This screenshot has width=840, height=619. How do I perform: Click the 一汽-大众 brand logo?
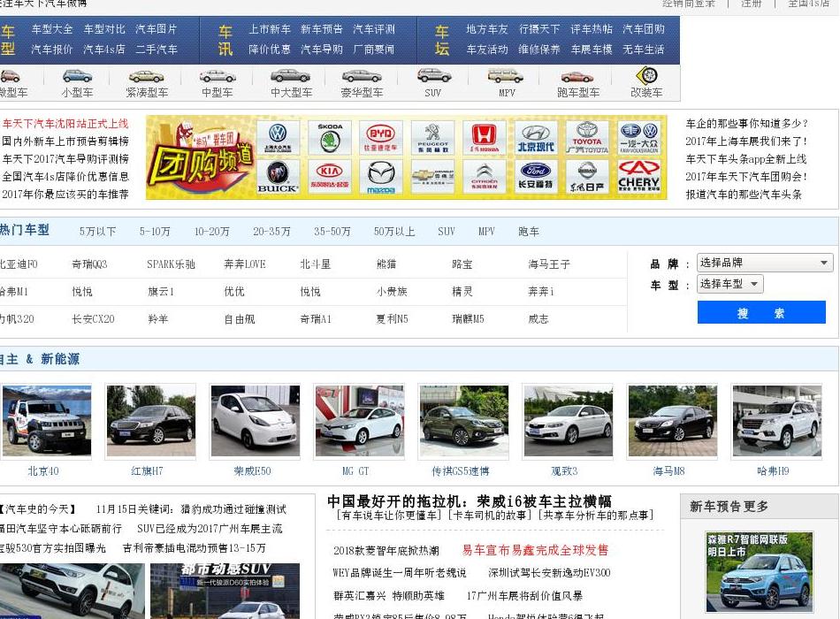(638, 138)
